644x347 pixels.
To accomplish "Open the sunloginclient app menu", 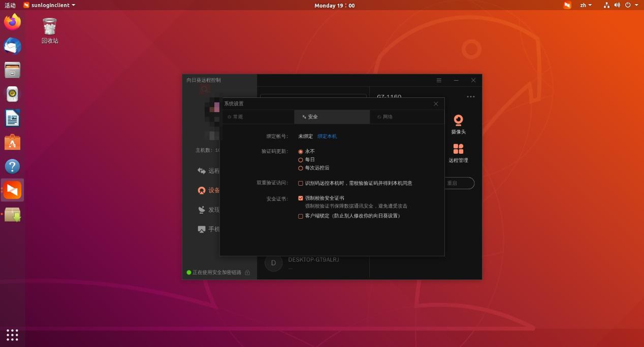I will pos(49,5).
